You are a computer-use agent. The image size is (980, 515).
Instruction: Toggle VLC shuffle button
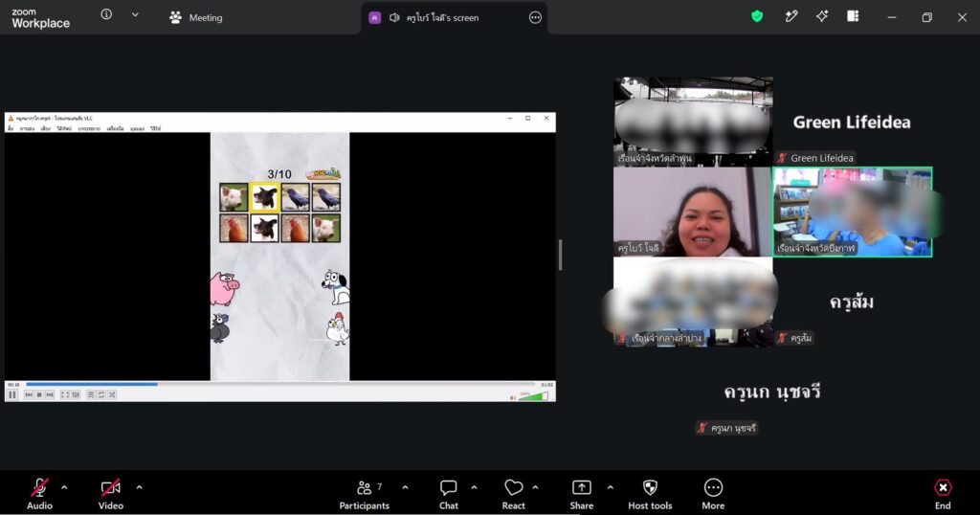[112, 394]
